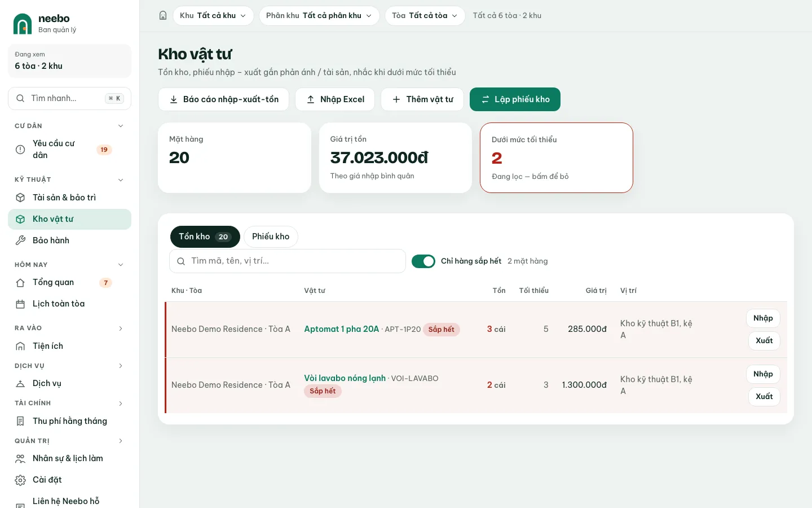The height and width of the screenshot is (508, 812).
Task: Click the building icon before Khu filter
Action: coord(163,16)
